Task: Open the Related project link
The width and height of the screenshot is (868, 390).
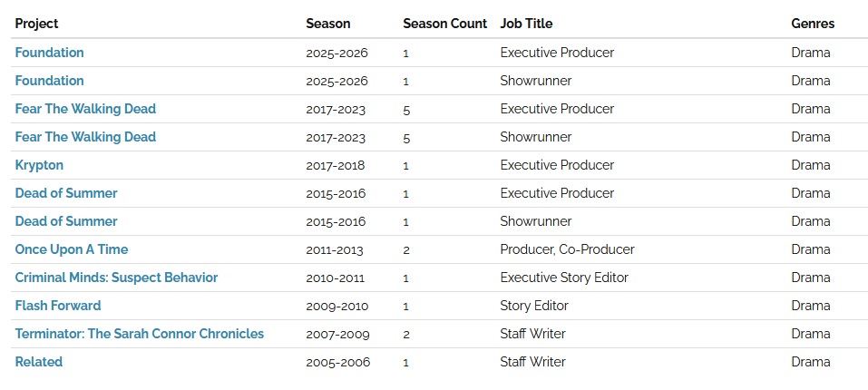Action: pyautogui.click(x=39, y=362)
